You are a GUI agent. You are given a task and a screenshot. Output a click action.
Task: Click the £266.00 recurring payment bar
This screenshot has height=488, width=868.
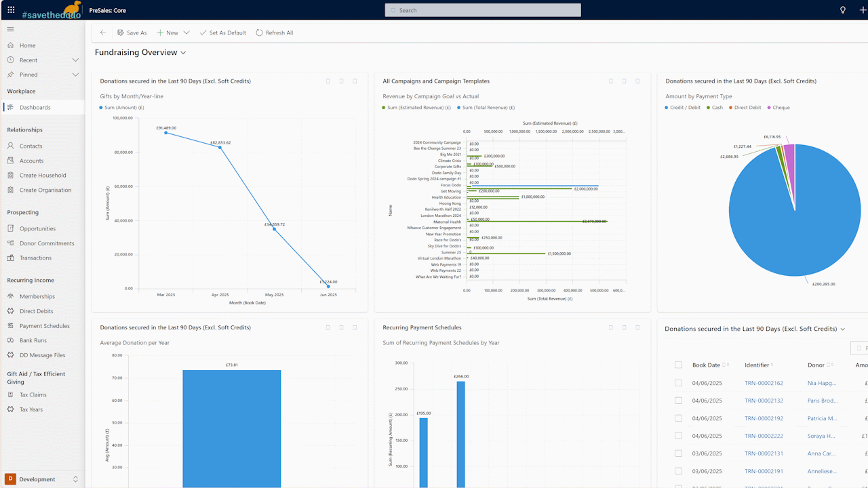click(460, 434)
